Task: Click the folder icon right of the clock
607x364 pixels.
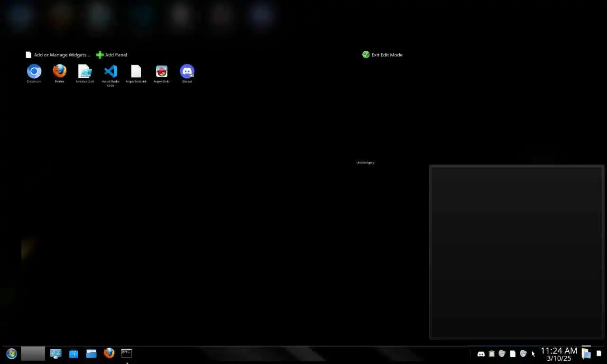Action: point(586,354)
